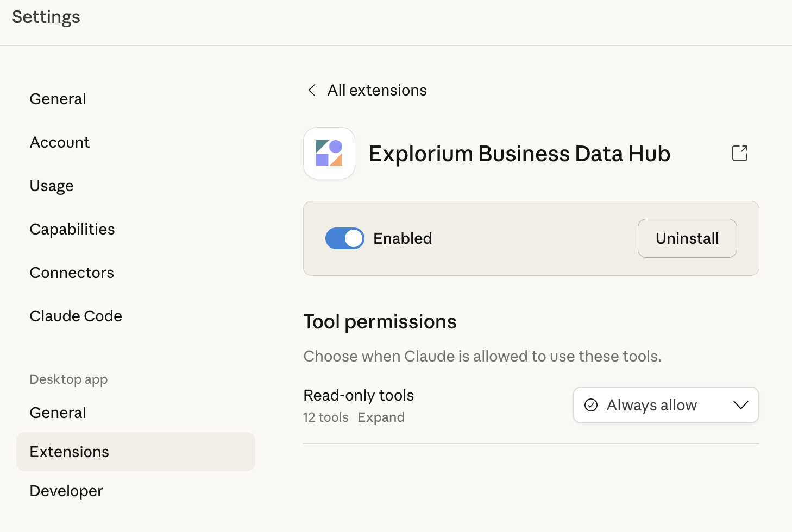The image size is (792, 532).
Task: Expand the read-only tools list
Action: pos(381,417)
